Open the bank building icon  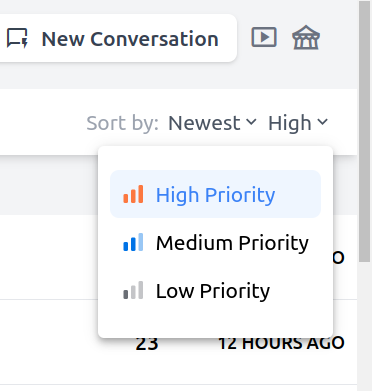coord(306,38)
